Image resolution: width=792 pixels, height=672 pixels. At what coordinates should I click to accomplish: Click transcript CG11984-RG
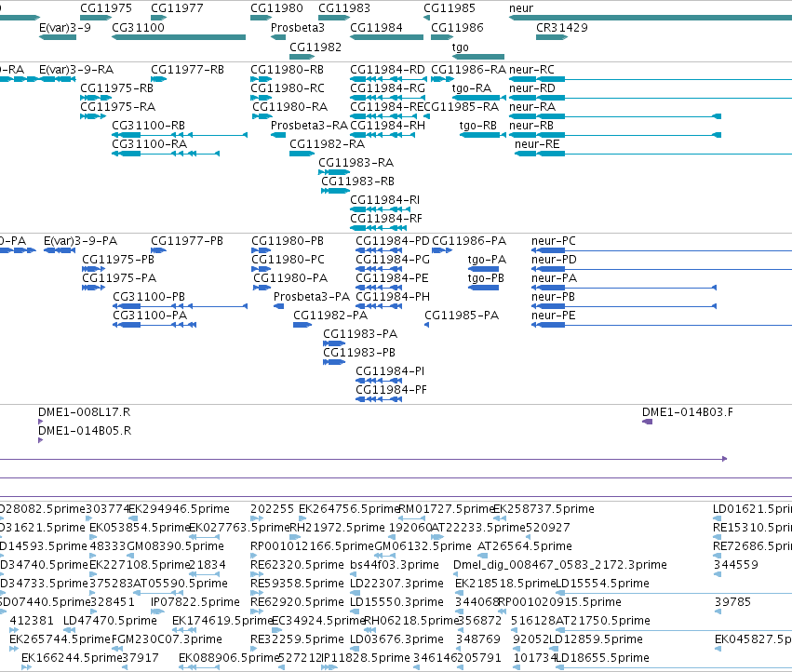(x=387, y=88)
